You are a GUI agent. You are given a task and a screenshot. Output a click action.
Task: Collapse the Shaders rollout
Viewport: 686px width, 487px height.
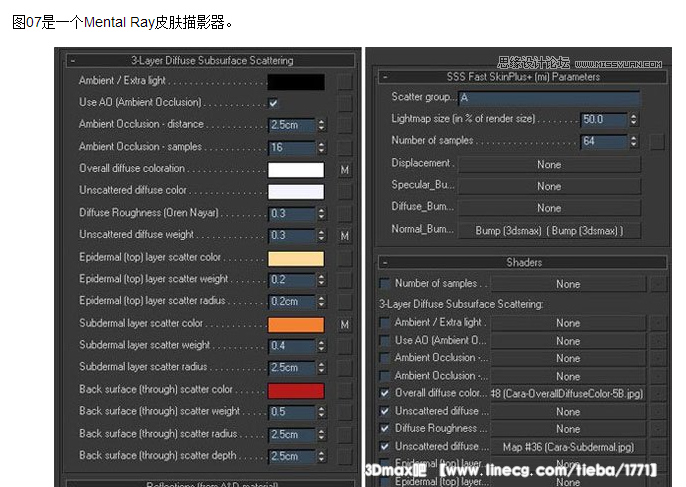click(x=522, y=263)
